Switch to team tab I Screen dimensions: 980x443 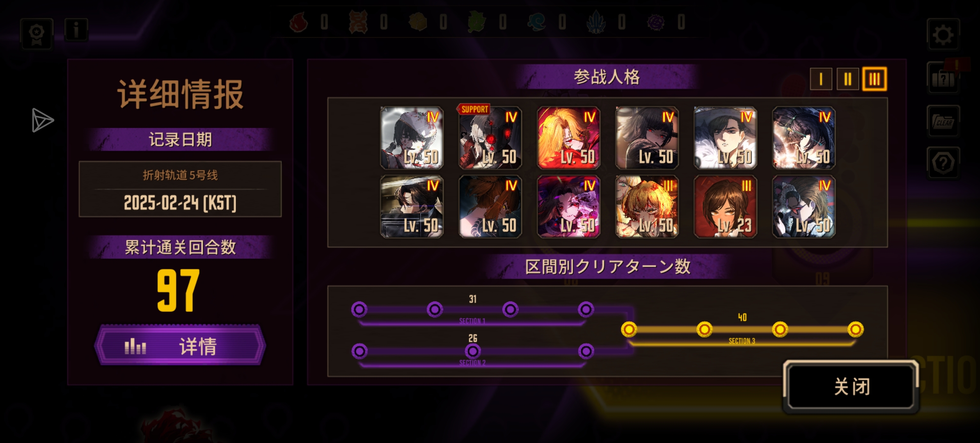click(821, 79)
